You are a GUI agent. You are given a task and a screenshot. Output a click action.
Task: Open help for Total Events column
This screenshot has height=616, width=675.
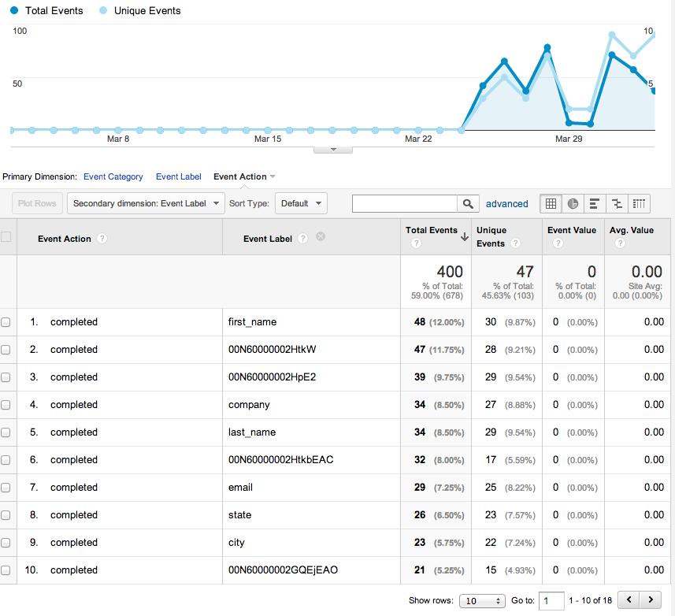[x=416, y=243]
